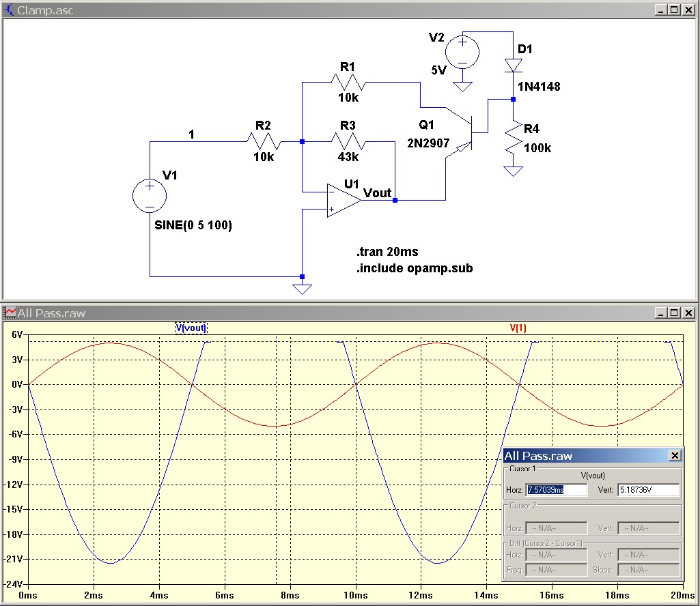Click the D1 diode symbol
Screen dimensions: 700x606
point(513,66)
